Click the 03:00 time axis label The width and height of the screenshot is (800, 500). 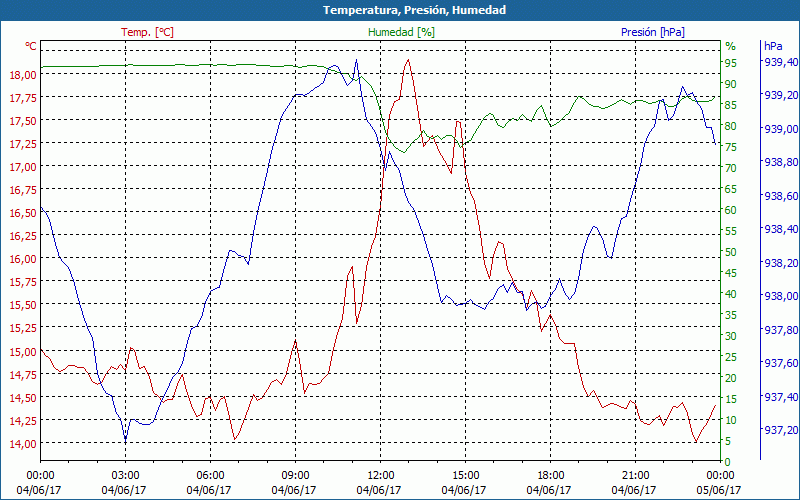pyautogui.click(x=126, y=476)
